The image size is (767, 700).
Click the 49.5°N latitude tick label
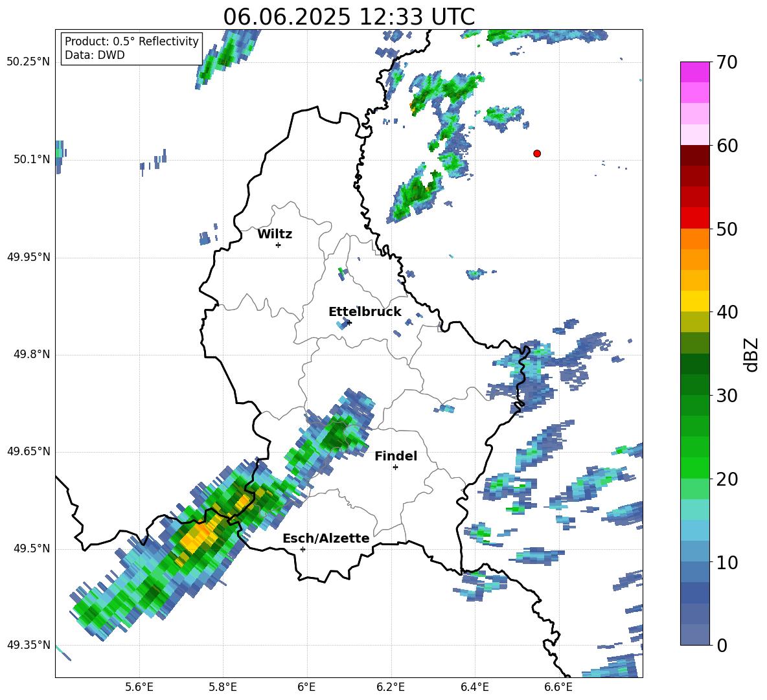pyautogui.click(x=32, y=548)
